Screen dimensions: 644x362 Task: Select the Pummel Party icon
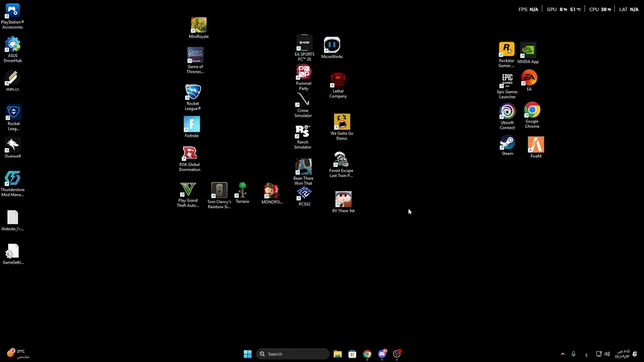click(x=303, y=78)
